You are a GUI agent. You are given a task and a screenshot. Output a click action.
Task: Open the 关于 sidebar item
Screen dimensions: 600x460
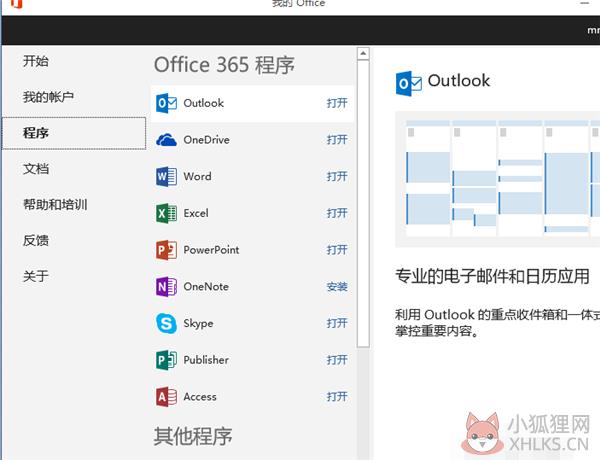click(36, 276)
